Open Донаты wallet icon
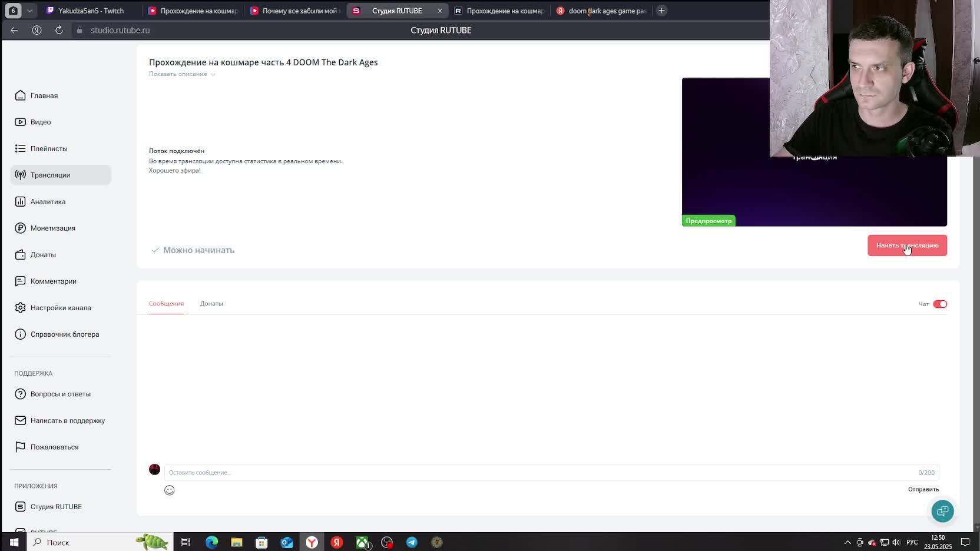The width and height of the screenshot is (980, 551). click(x=21, y=254)
